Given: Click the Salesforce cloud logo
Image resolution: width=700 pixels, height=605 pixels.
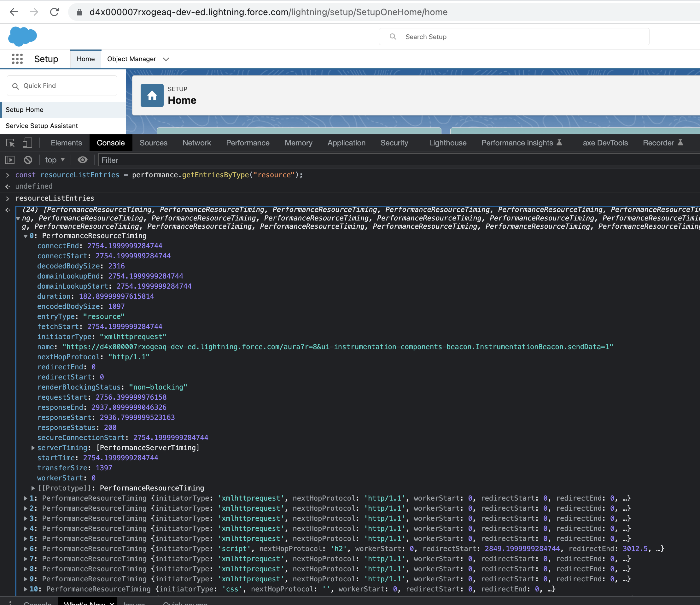Looking at the screenshot, I should [22, 36].
